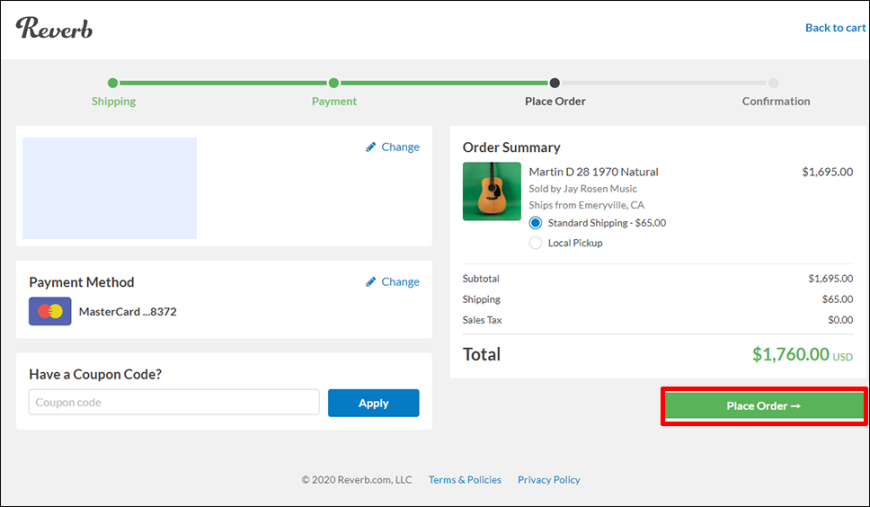Viewport: 870px width, 507px height.
Task: Change the shipping address
Action: point(393,147)
